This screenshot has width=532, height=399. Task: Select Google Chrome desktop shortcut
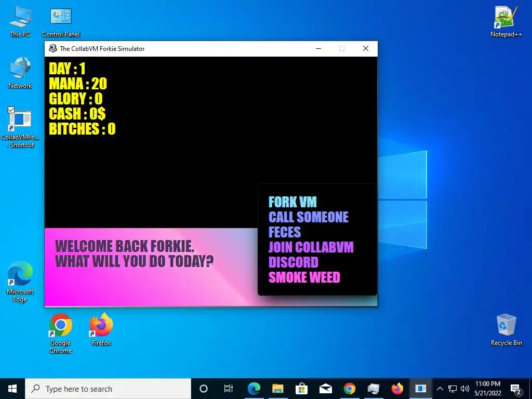61,334
